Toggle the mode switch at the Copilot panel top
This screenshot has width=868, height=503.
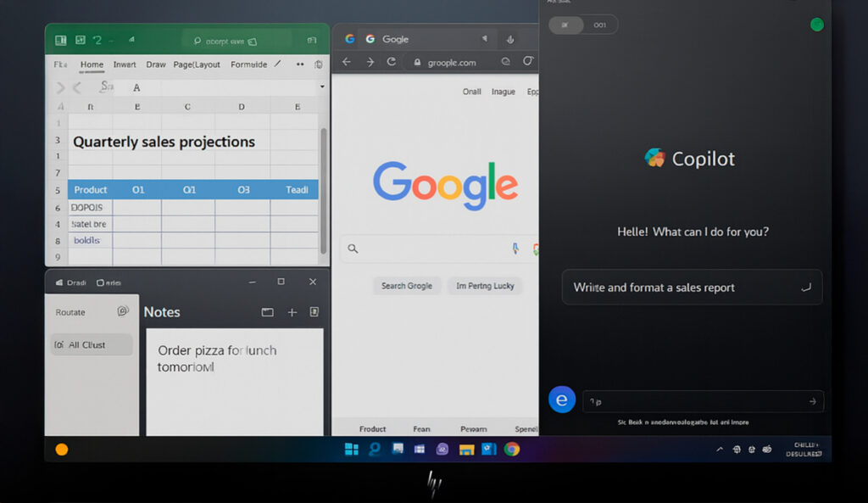pos(582,25)
